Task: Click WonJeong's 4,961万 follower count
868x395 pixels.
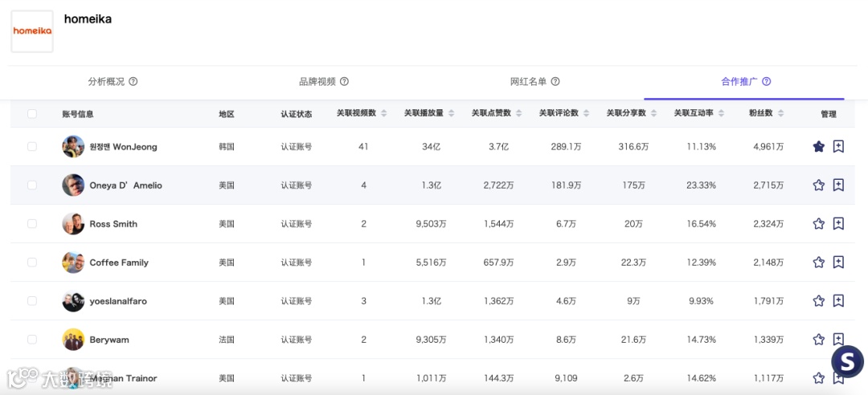Action: tap(768, 147)
